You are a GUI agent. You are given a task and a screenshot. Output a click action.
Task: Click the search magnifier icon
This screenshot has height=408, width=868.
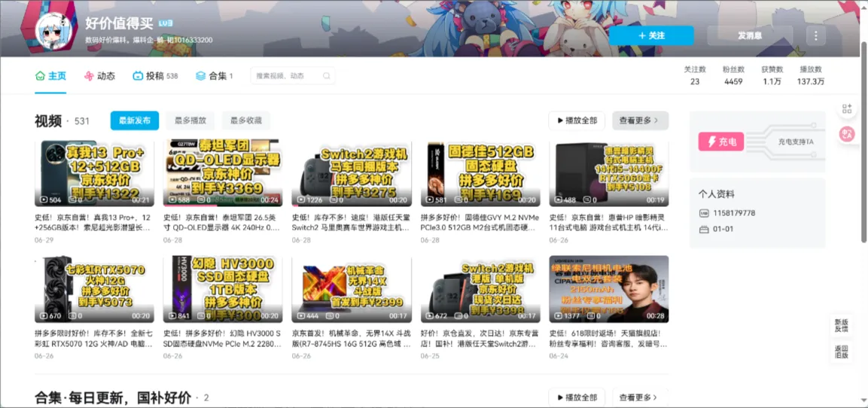point(327,76)
